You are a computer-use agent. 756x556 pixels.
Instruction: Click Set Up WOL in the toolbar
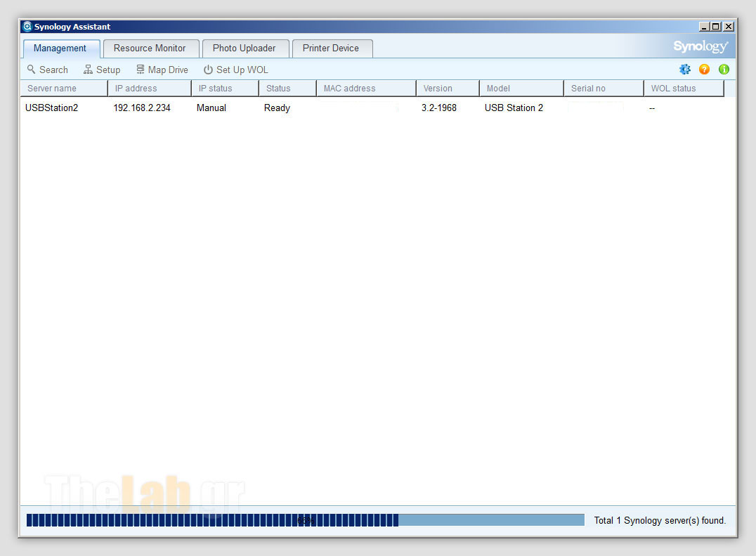pos(236,70)
